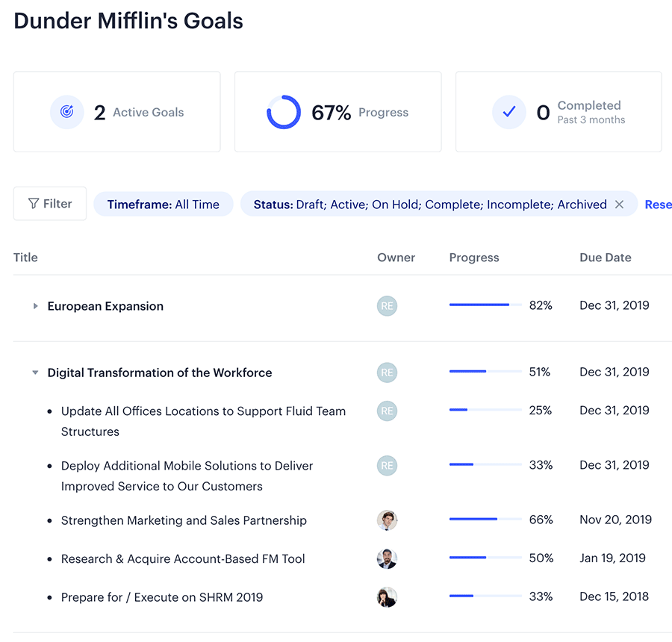Screen dimensions: 672x642
Task: Open Prepare for / Execute on SHRM 2019
Action: 162,597
